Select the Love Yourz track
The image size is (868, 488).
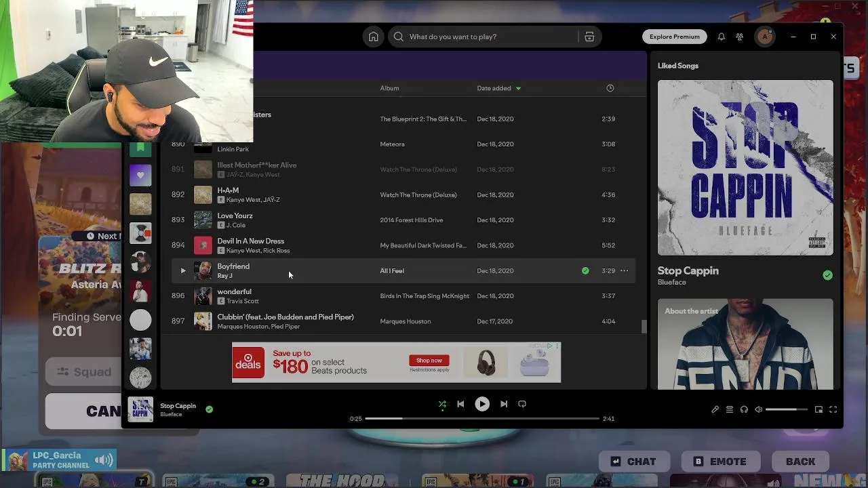(x=235, y=216)
